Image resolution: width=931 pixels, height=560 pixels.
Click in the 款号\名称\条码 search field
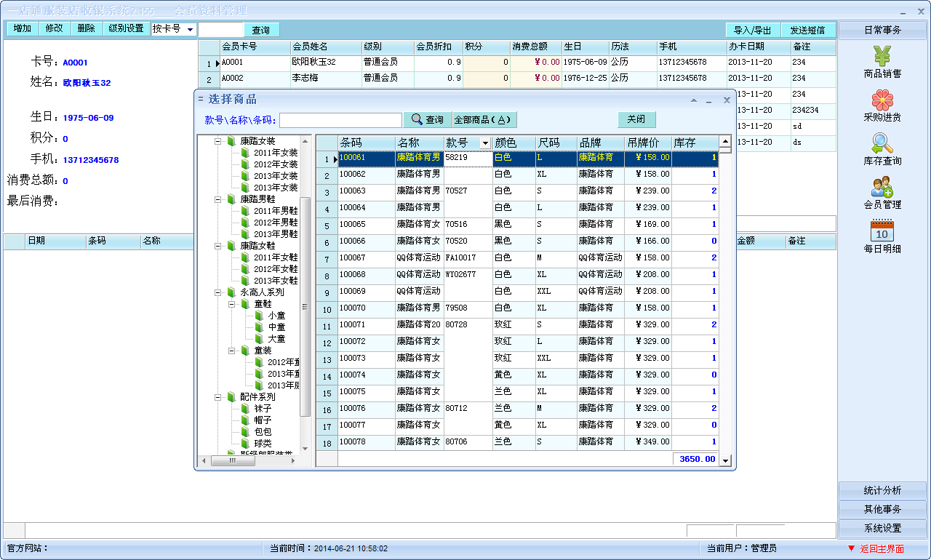[x=340, y=120]
